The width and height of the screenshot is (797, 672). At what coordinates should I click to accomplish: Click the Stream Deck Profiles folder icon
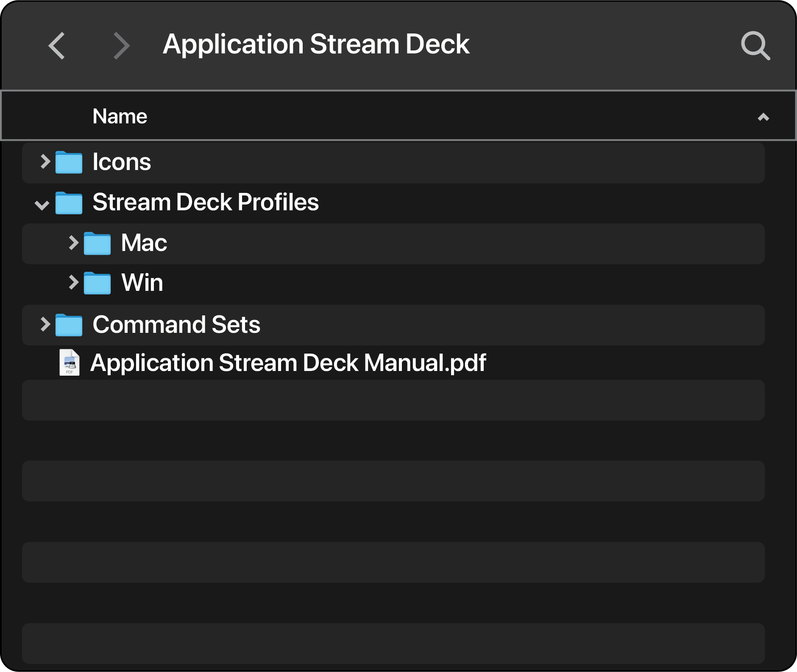[x=69, y=203]
